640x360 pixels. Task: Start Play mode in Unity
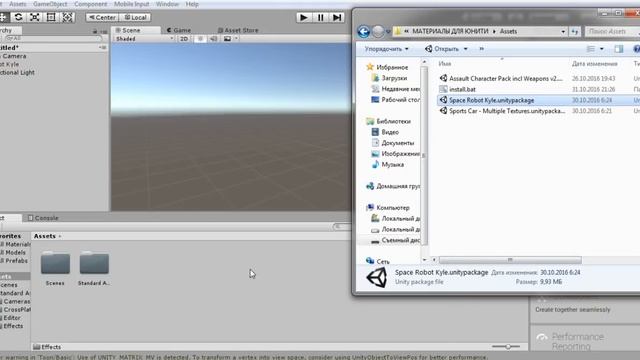[304, 18]
